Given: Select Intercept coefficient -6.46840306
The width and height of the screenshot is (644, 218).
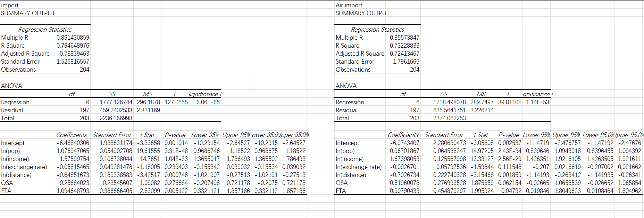Looking at the screenshot, I should pyautogui.click(x=73, y=143).
